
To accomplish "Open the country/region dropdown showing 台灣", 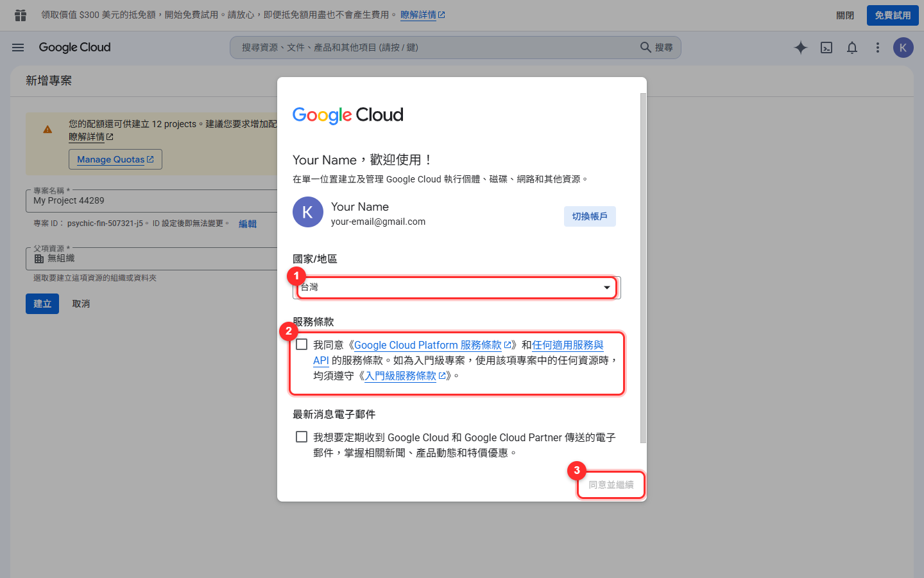I will click(x=457, y=287).
